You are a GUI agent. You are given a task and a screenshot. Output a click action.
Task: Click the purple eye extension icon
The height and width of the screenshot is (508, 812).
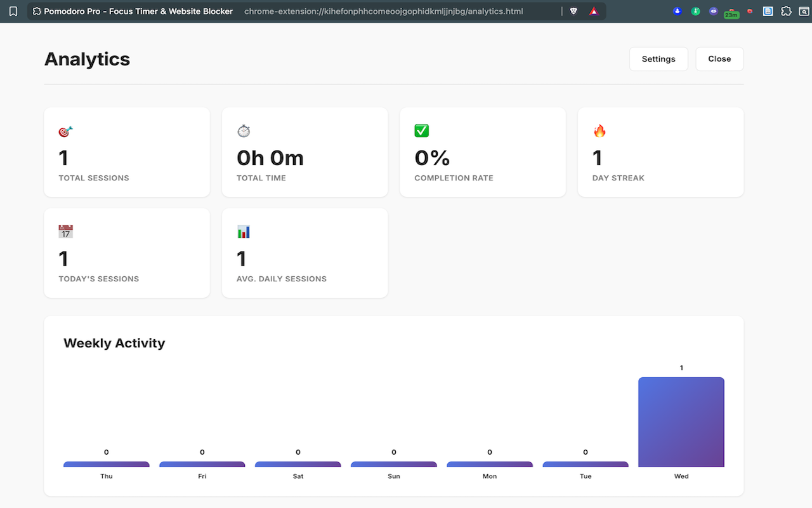pos(714,11)
